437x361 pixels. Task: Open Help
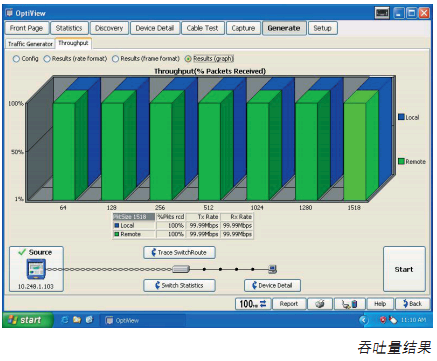380,304
